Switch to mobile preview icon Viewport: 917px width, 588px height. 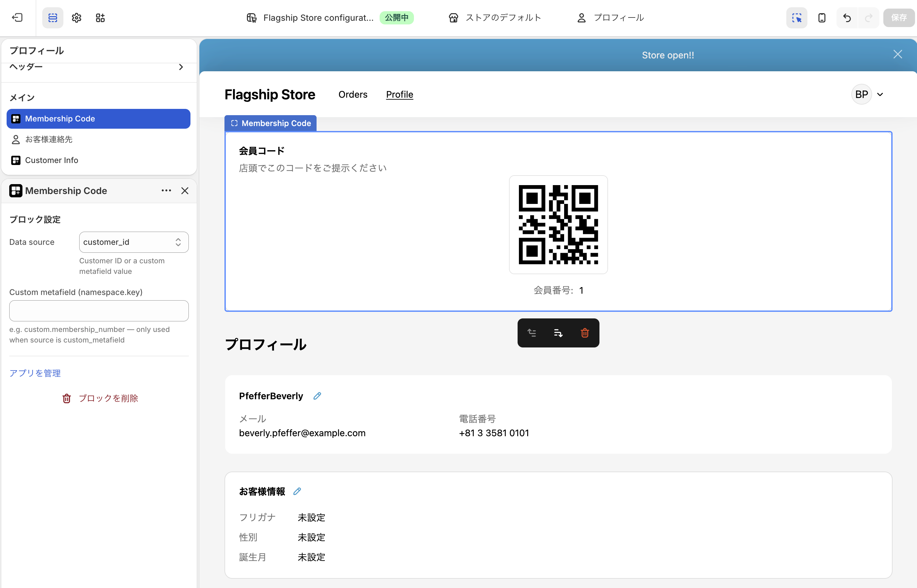[822, 17]
